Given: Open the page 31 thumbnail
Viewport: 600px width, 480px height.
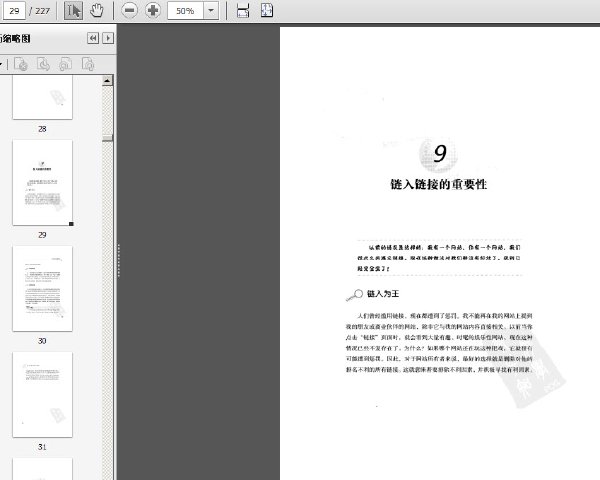Looking at the screenshot, I should 42,395.
